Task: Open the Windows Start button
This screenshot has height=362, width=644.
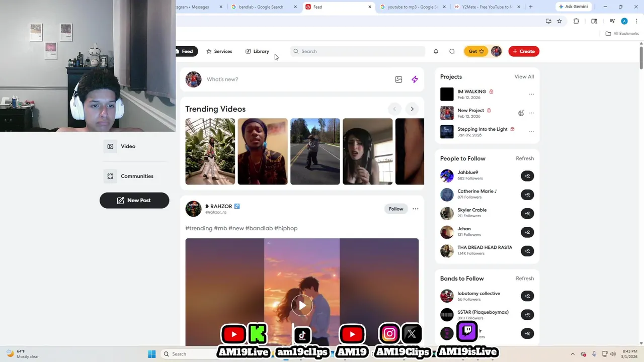Action: (151, 354)
